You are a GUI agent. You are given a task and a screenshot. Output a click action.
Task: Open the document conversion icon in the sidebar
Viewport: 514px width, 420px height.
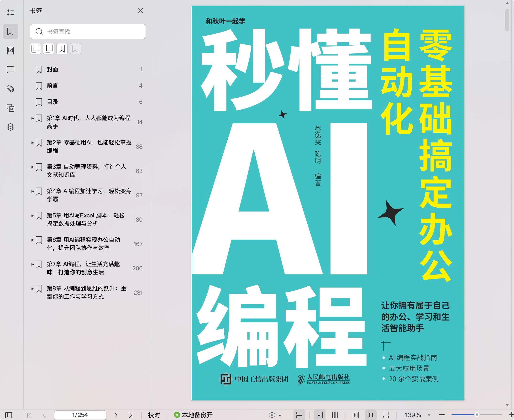tap(10, 108)
